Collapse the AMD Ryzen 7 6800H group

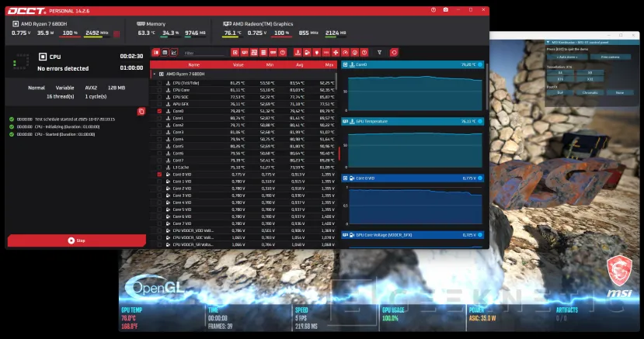154,74
